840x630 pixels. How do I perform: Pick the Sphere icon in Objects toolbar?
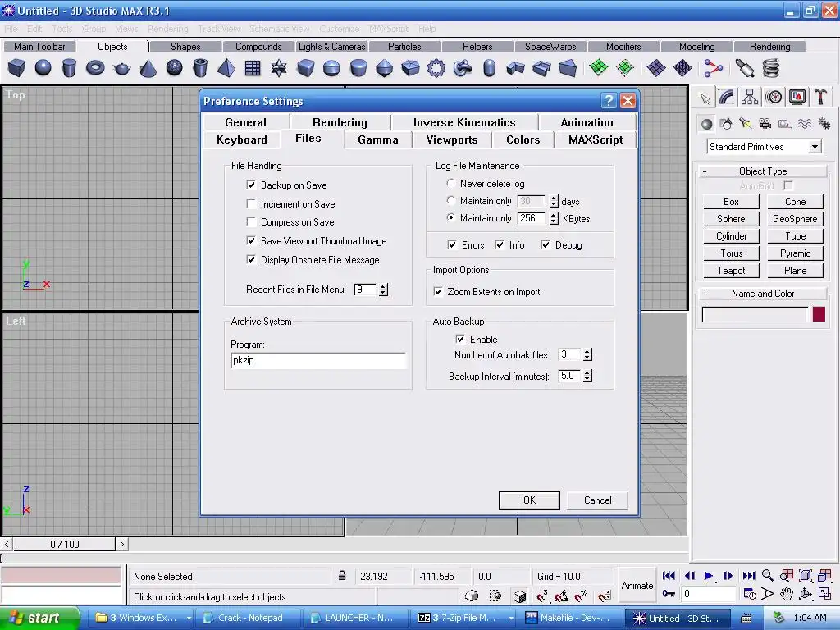(43, 68)
